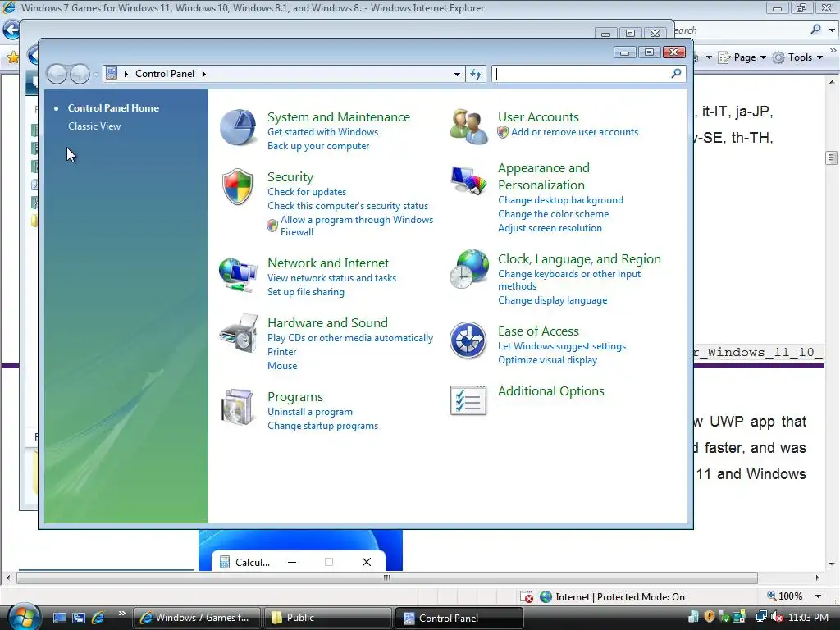Click Back up your computer link
The width and height of the screenshot is (840, 630).
click(x=318, y=146)
